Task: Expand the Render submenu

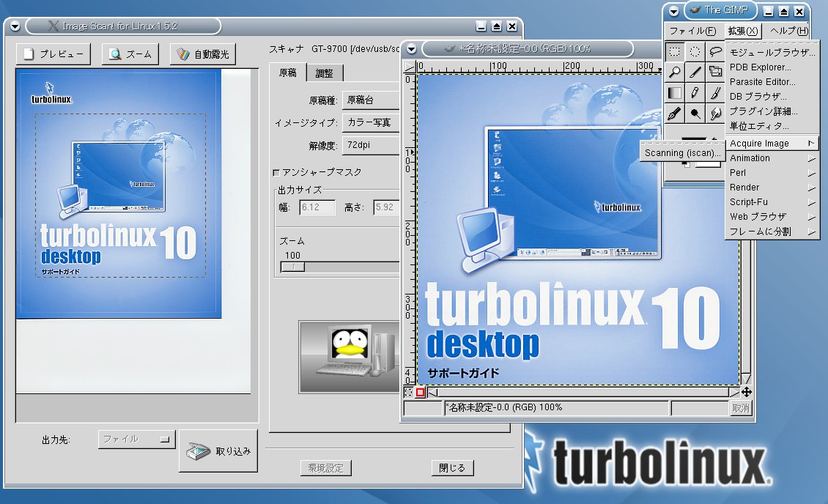Action: pos(772,188)
